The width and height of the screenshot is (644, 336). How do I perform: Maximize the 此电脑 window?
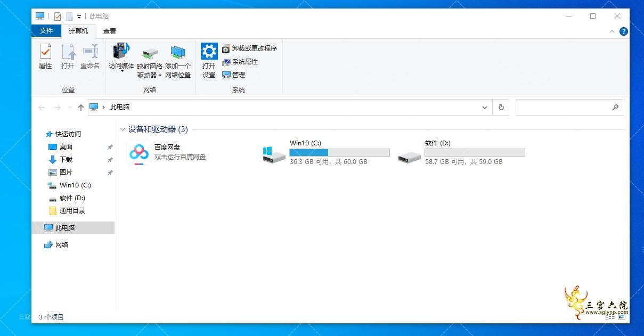[593, 16]
